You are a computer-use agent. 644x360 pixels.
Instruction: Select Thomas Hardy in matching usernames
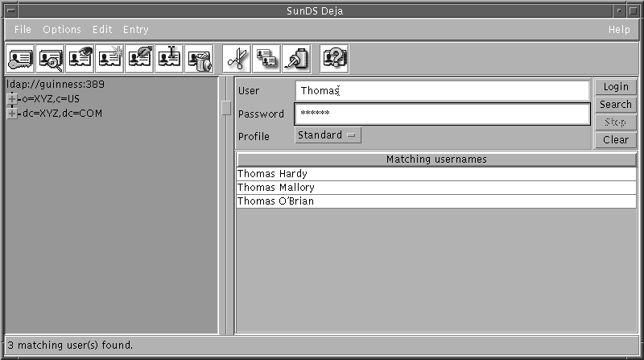click(x=436, y=174)
